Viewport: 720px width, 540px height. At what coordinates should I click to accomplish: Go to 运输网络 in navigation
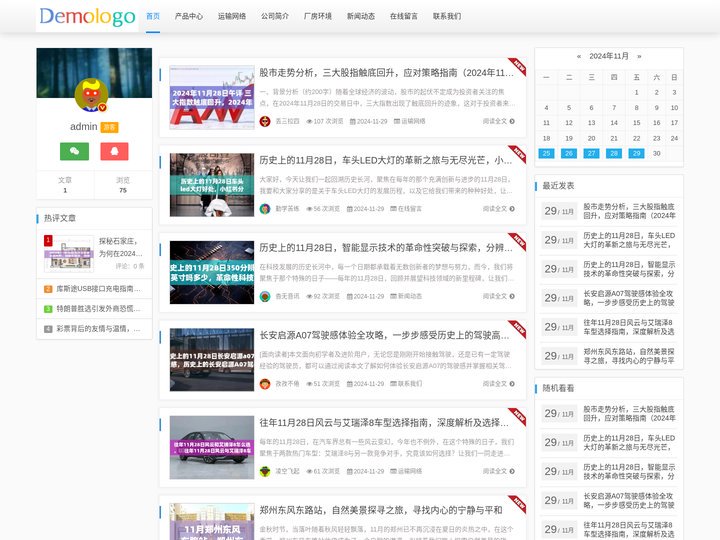pos(232,16)
